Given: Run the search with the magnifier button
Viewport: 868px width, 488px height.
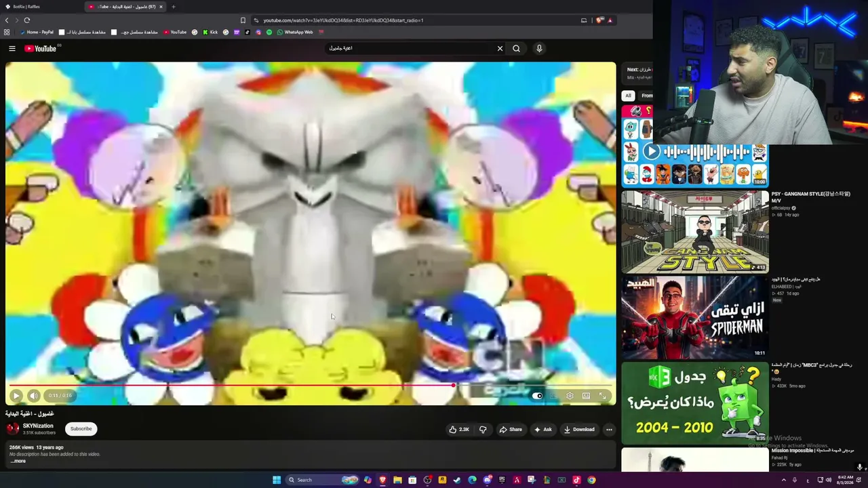Looking at the screenshot, I should tap(516, 48).
